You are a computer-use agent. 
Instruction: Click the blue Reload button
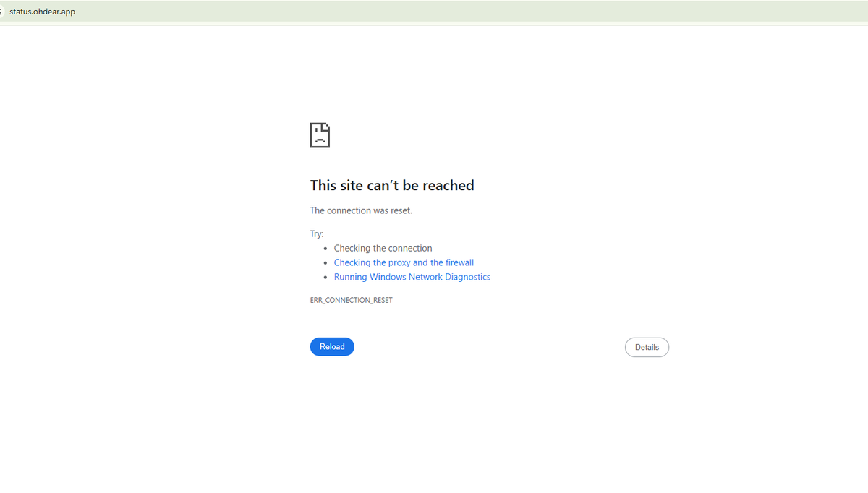click(332, 347)
